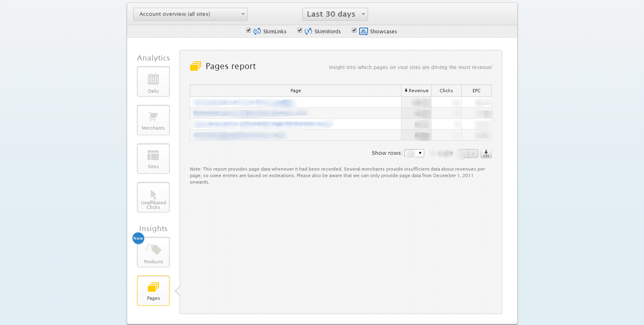Screen dimensions: 644x325
Task: Expand the Last 30 days date range
Action: 335,14
